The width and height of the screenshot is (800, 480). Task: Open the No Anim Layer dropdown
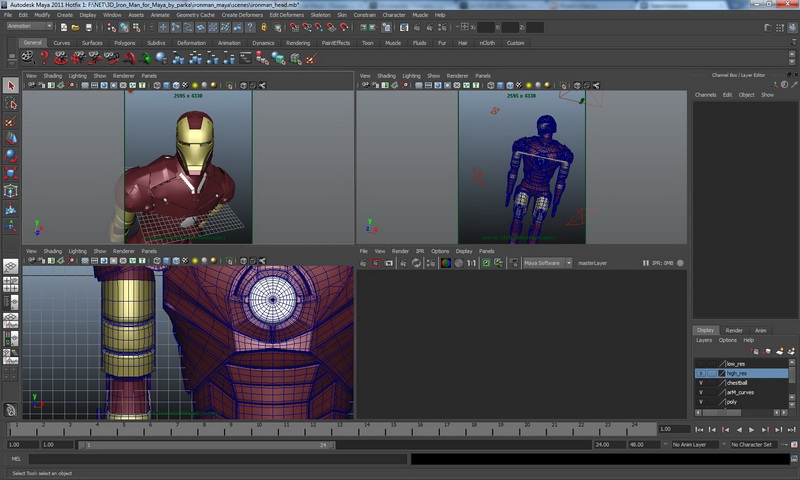697,444
